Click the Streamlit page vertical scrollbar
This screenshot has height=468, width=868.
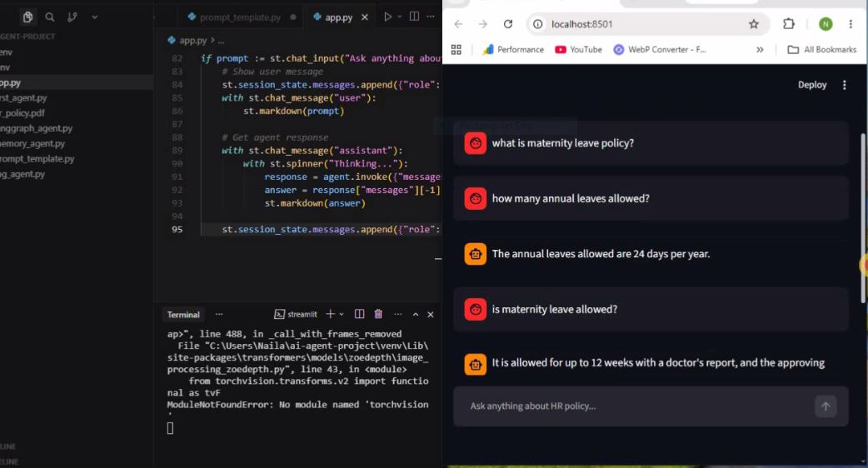863,218
